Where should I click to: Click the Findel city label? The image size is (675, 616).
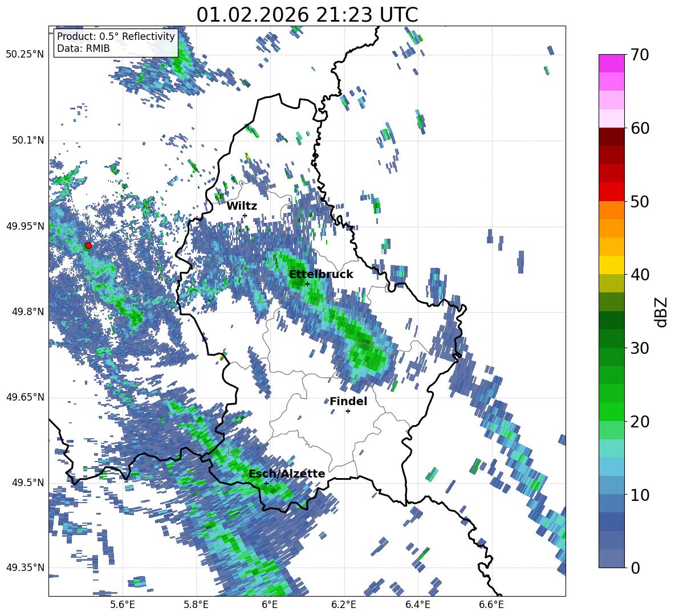pyautogui.click(x=348, y=401)
